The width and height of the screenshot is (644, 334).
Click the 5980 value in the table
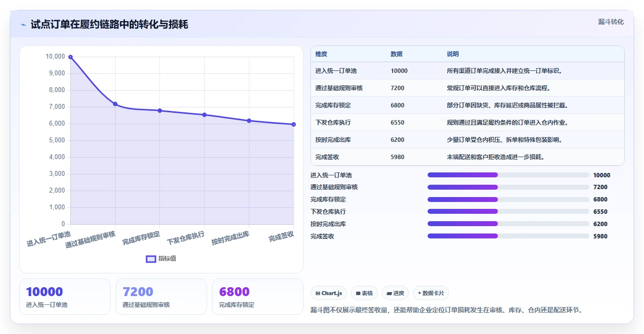[398, 157]
